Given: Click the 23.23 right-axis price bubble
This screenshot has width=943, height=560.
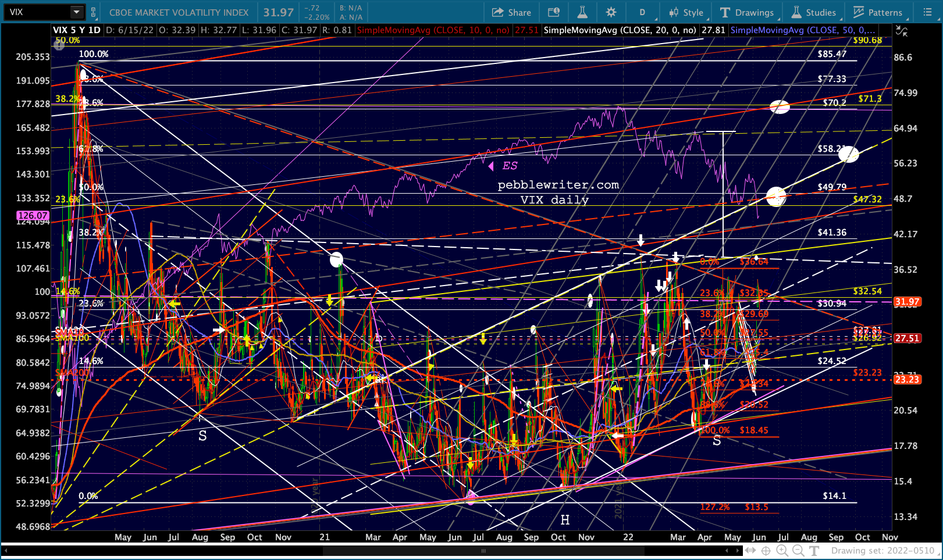Looking at the screenshot, I should pos(908,380).
